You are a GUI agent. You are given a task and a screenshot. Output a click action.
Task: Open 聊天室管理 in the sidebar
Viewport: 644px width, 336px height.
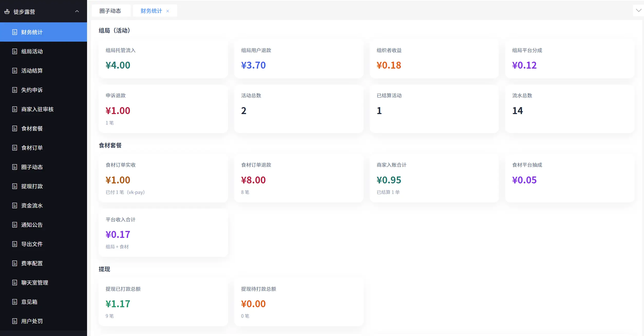pyautogui.click(x=43, y=283)
